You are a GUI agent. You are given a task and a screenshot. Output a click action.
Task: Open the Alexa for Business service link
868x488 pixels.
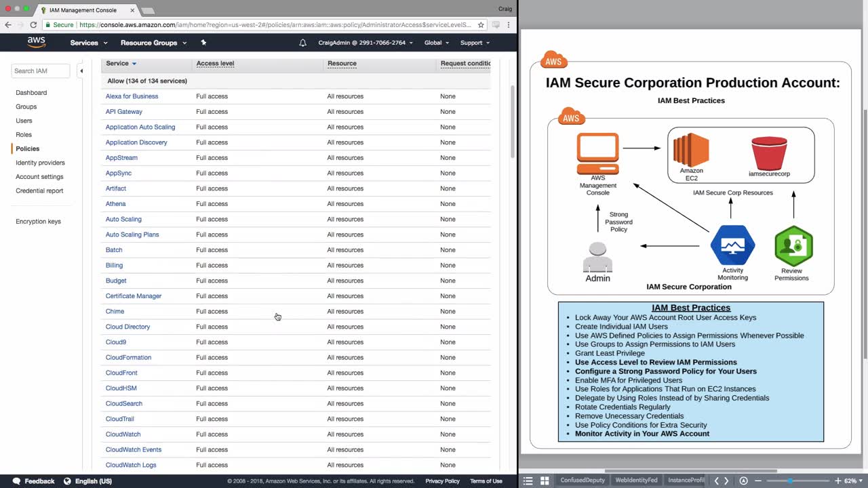pyautogui.click(x=132, y=96)
